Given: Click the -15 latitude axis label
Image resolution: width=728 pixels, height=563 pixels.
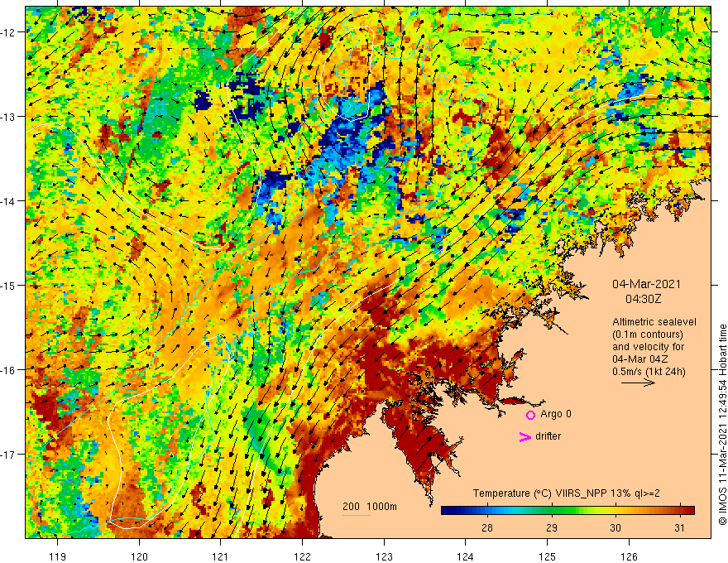Looking at the screenshot, I should (9, 285).
